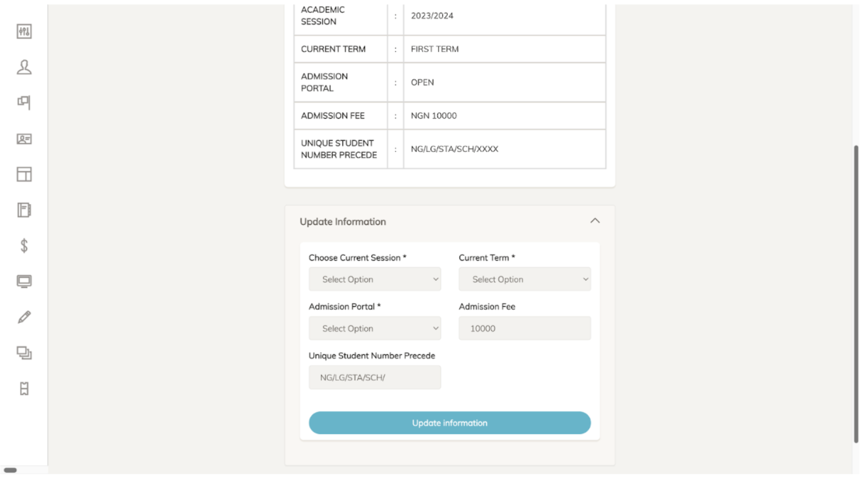The image size is (868, 480).
Task: Open the dollar sign fees icon
Action: coord(24,246)
